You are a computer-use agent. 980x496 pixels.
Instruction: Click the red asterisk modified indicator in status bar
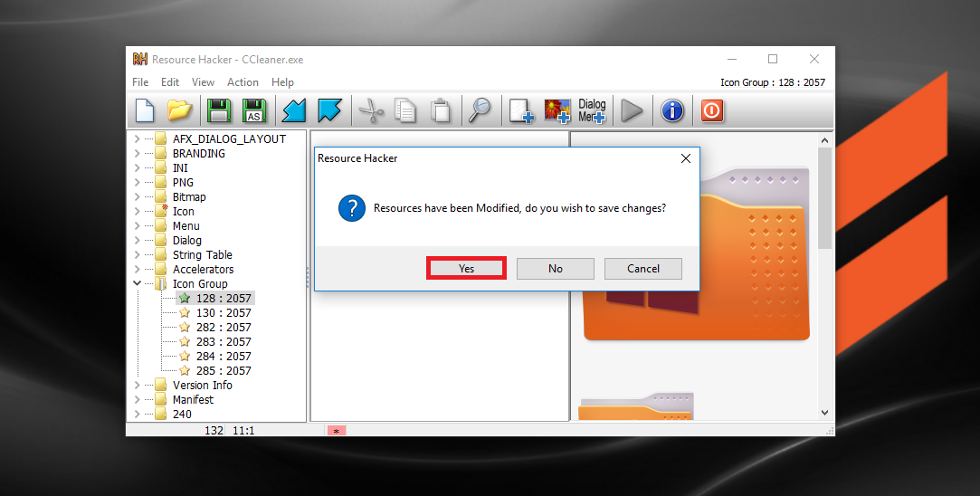point(337,430)
